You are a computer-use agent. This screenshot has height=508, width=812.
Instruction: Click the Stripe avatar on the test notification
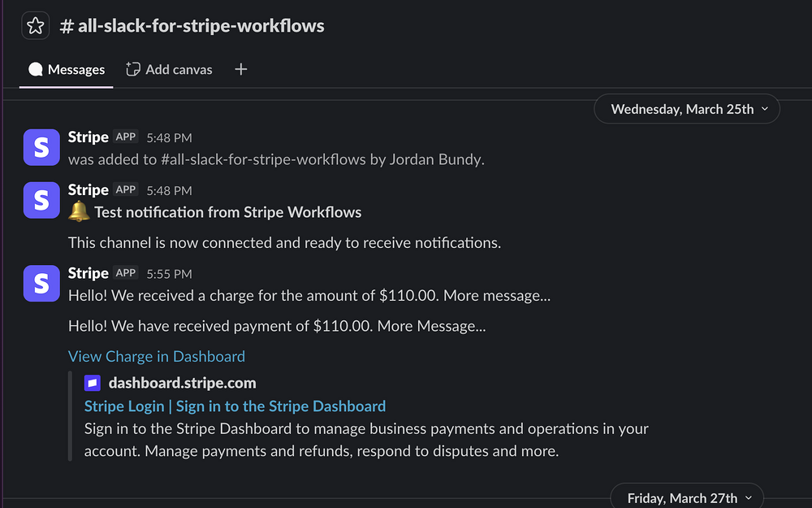41,200
